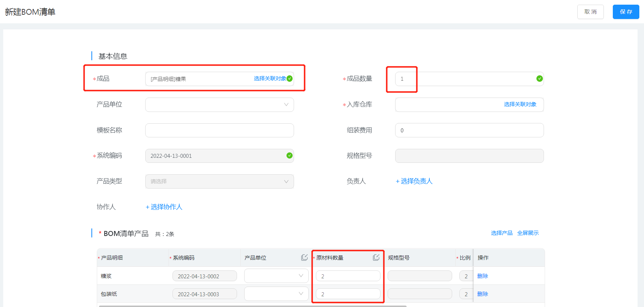The width and height of the screenshot is (644, 307).
Task: Click the 系统编码 table column header
Action: tap(184, 258)
